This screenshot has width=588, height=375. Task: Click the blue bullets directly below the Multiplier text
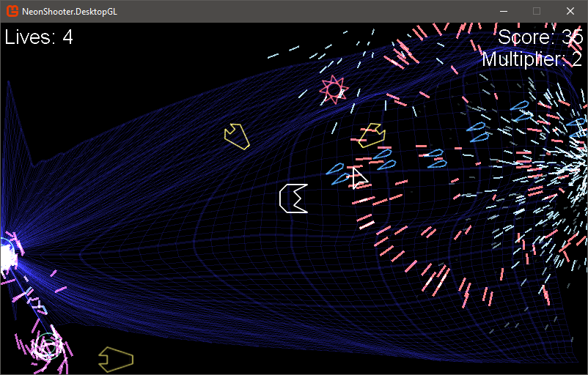(x=521, y=111)
